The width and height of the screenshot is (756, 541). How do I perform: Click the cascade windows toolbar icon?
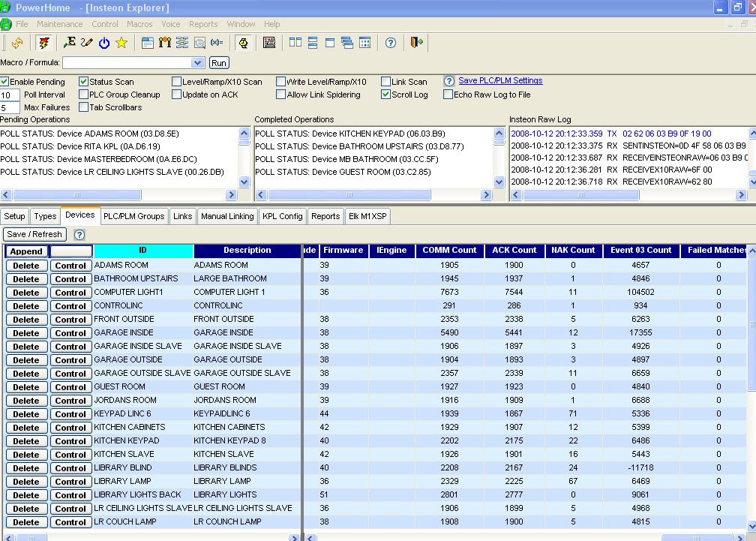point(347,43)
